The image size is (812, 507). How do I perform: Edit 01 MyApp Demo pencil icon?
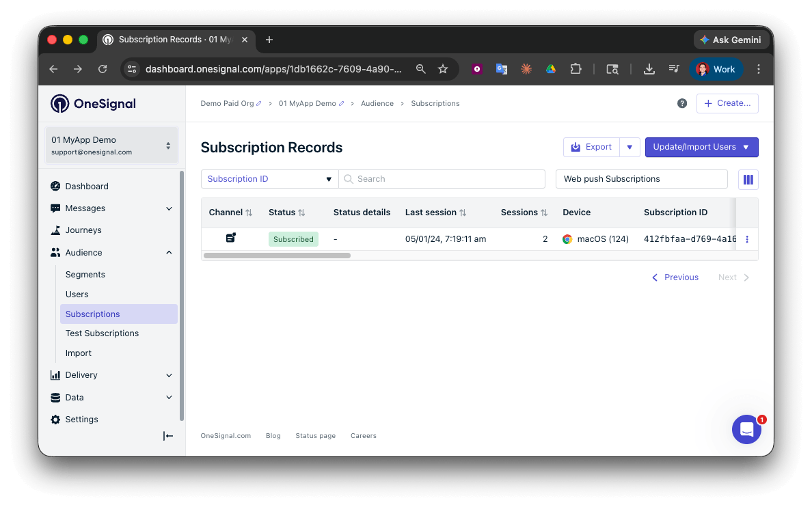pyautogui.click(x=341, y=104)
